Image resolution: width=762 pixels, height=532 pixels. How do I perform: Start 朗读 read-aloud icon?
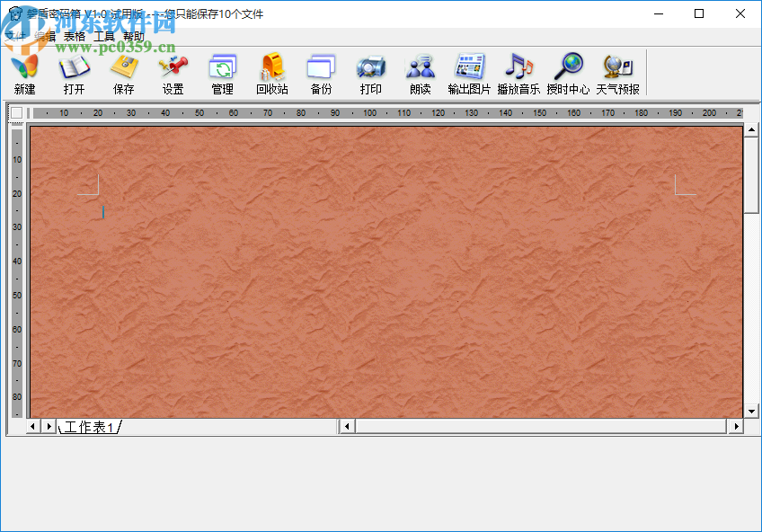point(421,74)
